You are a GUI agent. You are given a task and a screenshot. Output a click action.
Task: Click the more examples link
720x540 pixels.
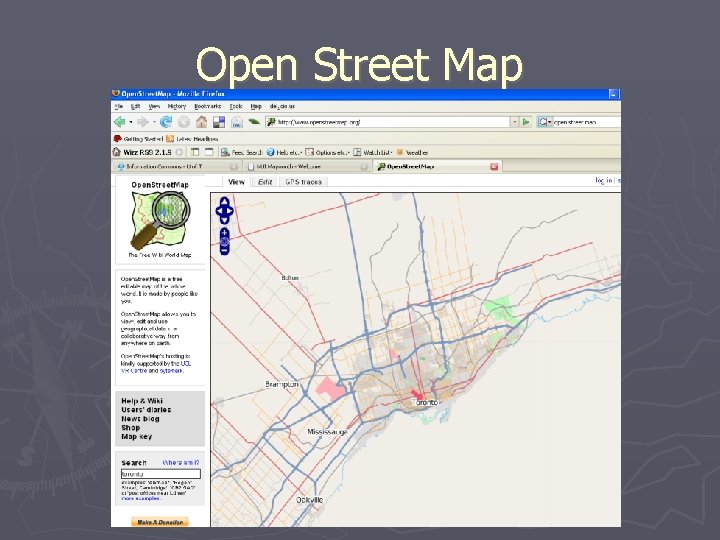coord(141,498)
